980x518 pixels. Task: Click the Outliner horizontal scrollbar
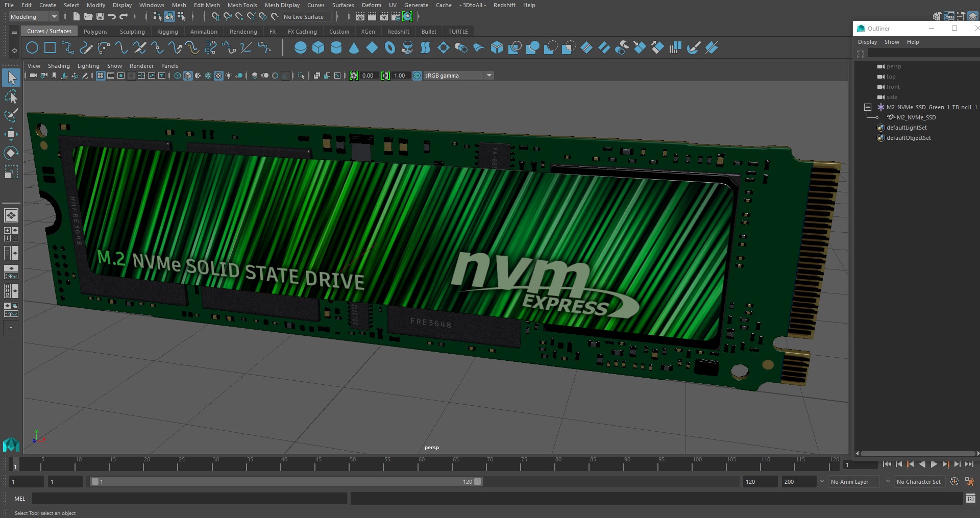(917, 453)
